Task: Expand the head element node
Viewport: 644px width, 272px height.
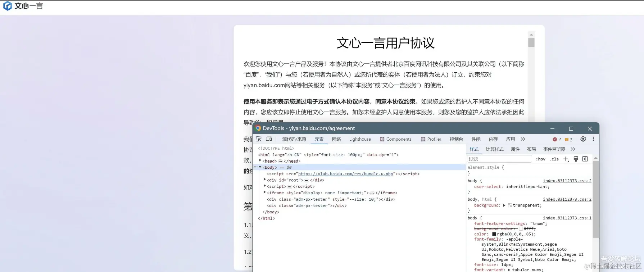Action: click(x=260, y=161)
